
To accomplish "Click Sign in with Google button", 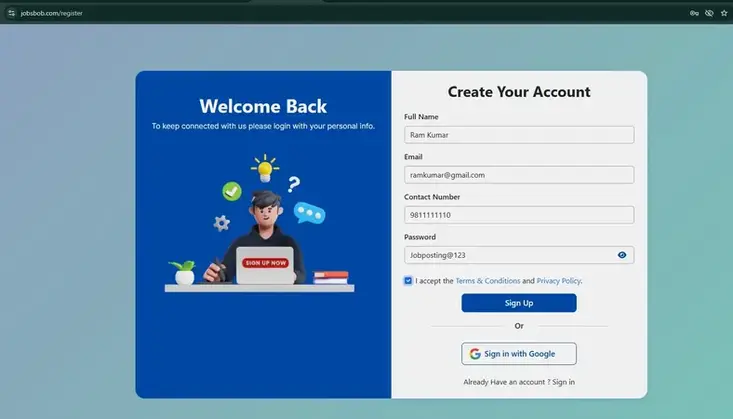I will (x=519, y=354).
